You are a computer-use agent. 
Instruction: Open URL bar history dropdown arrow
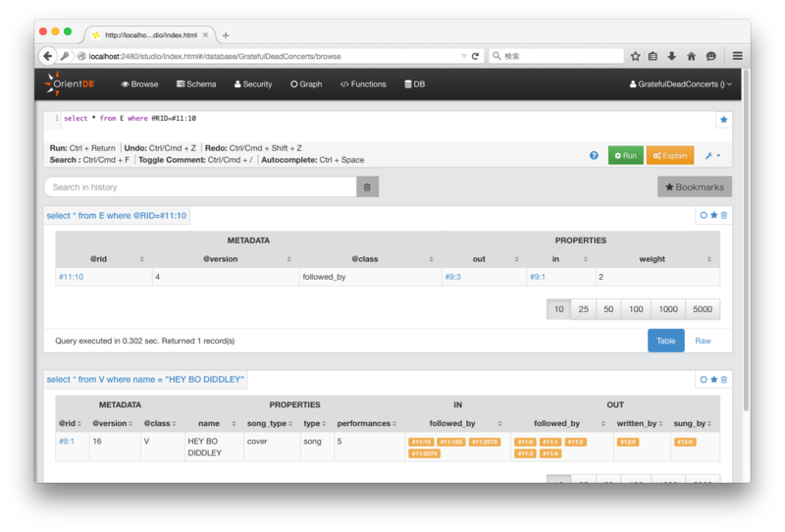463,56
